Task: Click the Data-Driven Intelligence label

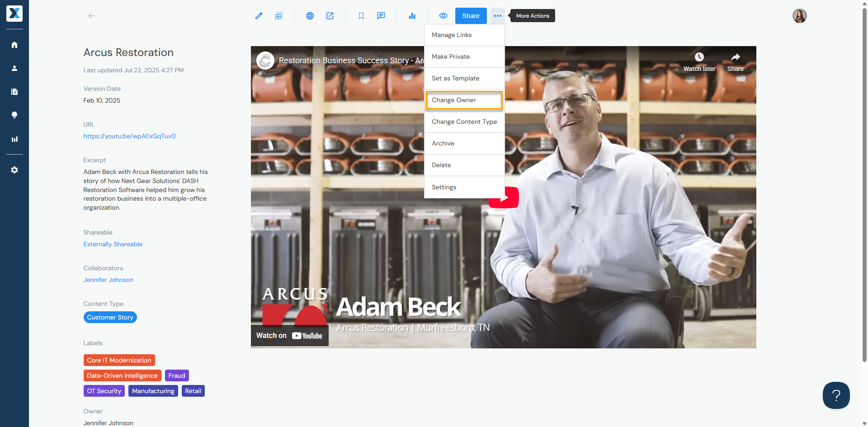Action: (x=123, y=375)
